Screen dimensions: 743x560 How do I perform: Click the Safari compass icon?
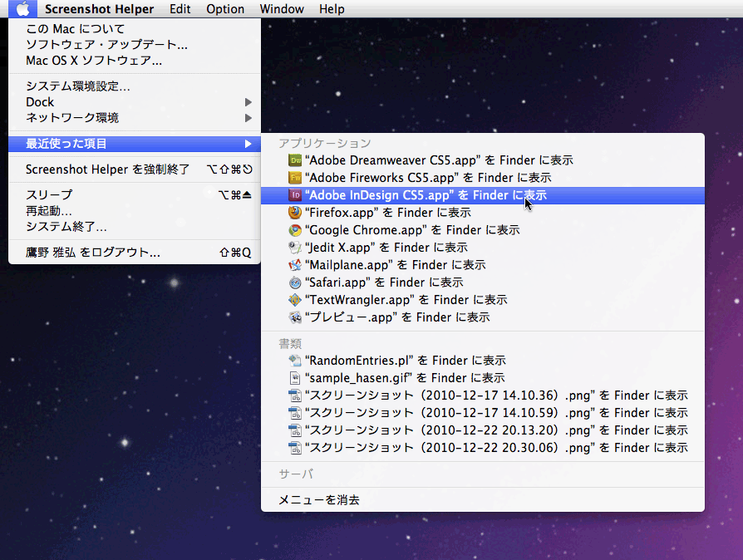click(295, 282)
